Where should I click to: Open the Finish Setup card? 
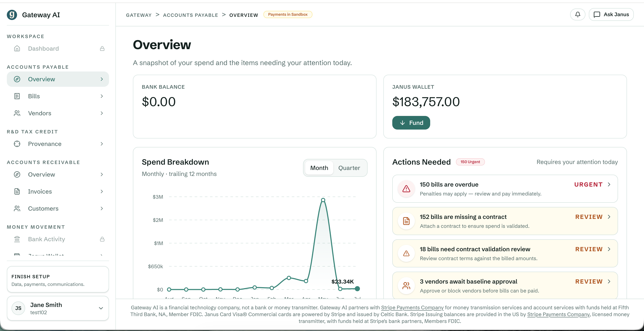58,279
